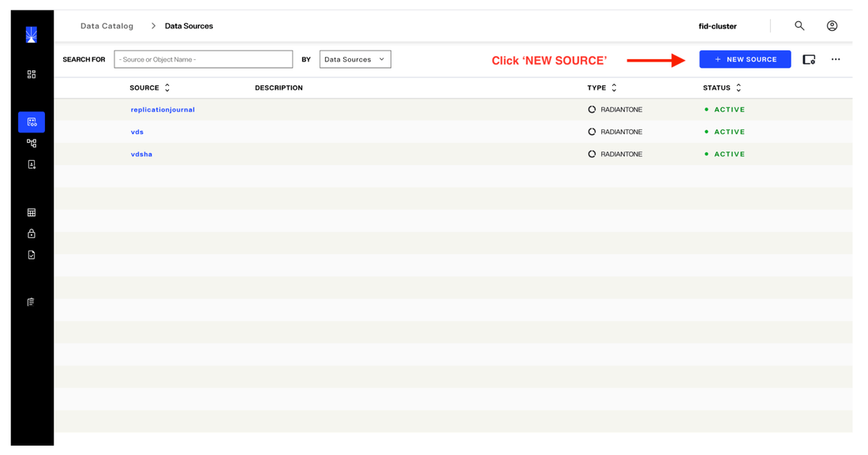The height and width of the screenshot is (455, 868).
Task: Open the logs list sidebar icon
Action: point(31,302)
